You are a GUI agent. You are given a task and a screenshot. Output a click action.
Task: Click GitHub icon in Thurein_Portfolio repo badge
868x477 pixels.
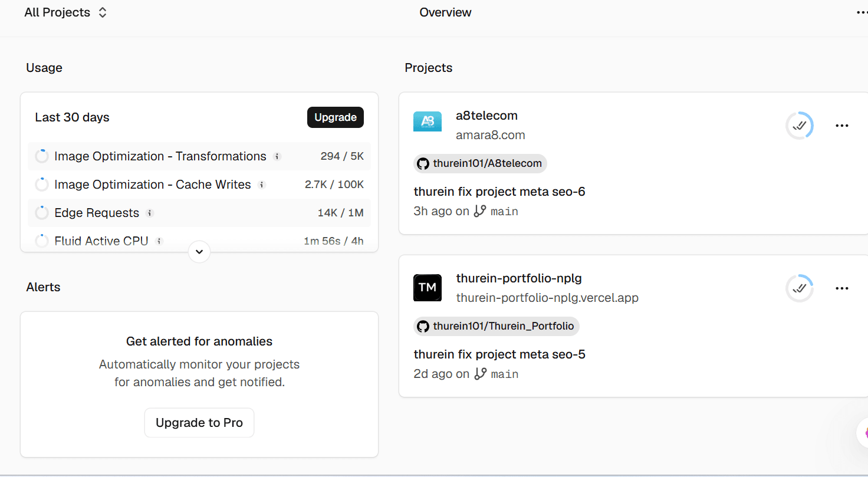(x=423, y=326)
